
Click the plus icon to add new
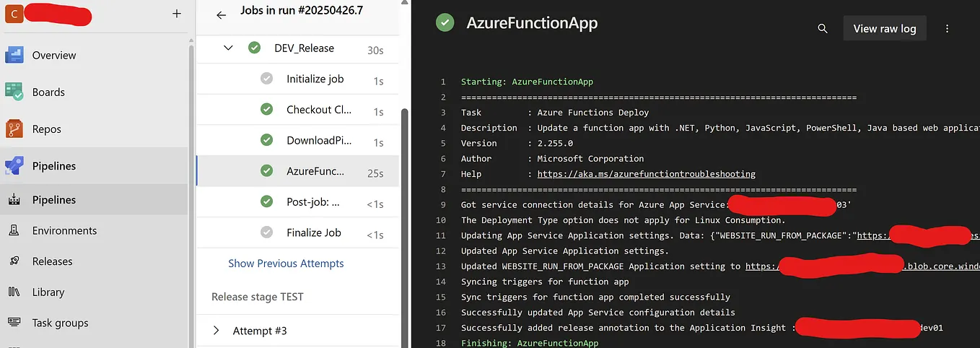[x=177, y=14]
